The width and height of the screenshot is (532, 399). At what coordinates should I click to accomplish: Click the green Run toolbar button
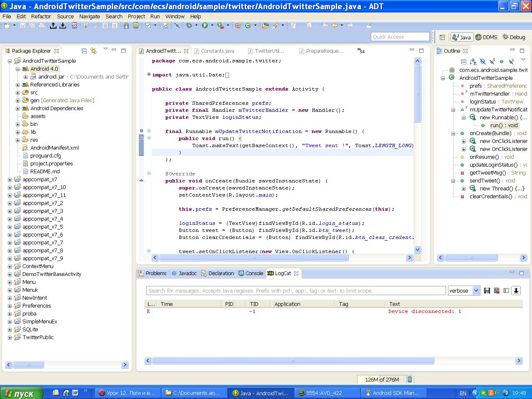coord(204,25)
